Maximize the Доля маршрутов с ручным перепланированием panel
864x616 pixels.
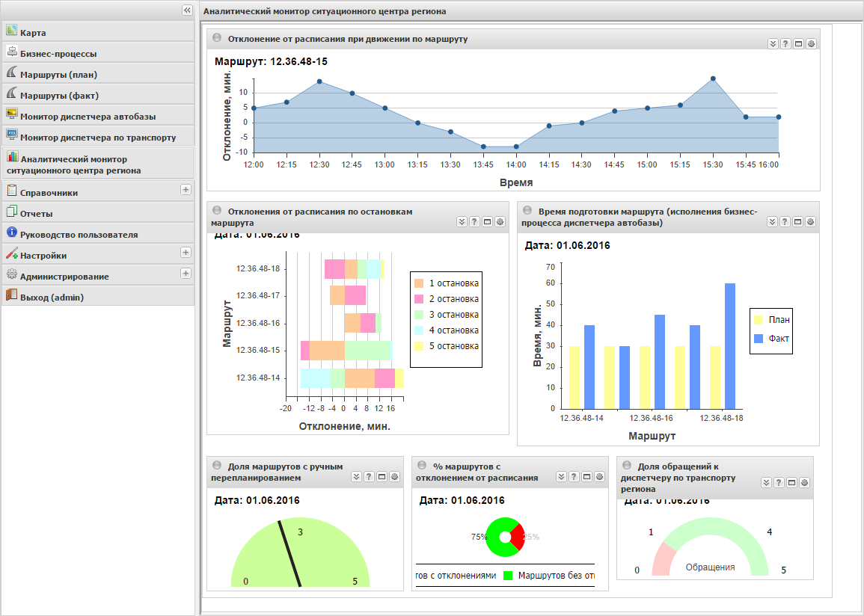pyautogui.click(x=381, y=477)
